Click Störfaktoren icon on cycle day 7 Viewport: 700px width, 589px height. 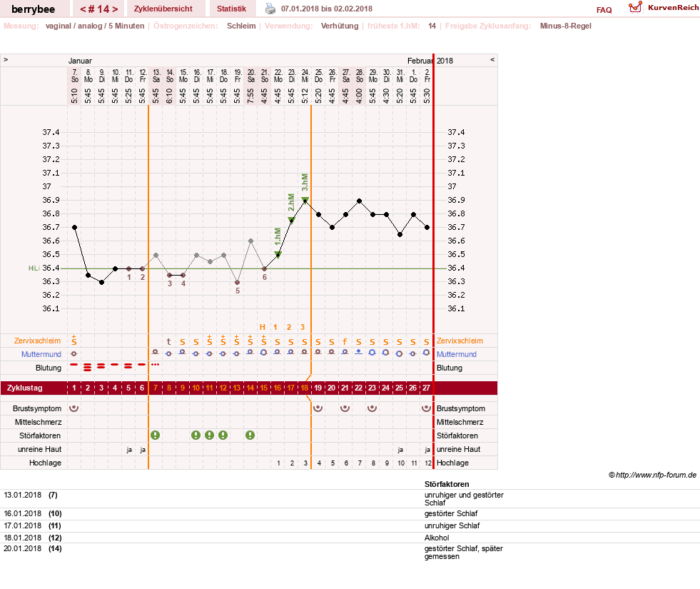tap(155, 435)
